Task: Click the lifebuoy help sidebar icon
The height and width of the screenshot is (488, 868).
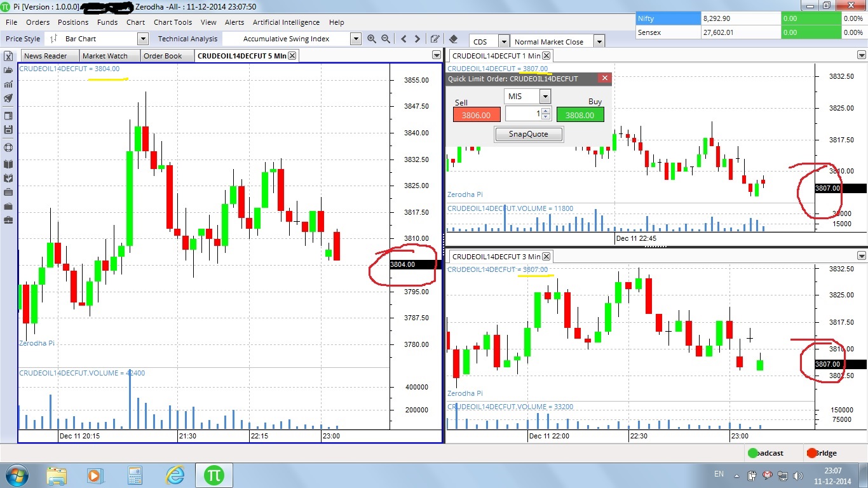Action: pos(8,147)
